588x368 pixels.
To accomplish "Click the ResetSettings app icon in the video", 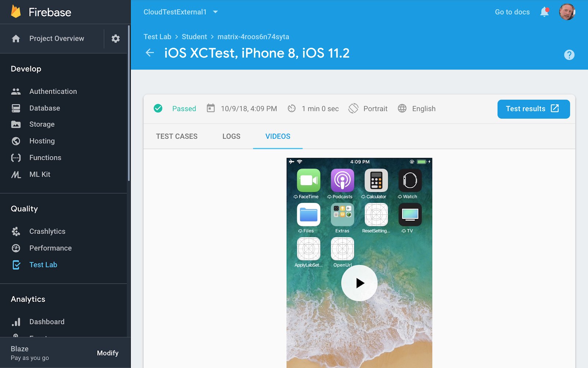I will 376,214.
